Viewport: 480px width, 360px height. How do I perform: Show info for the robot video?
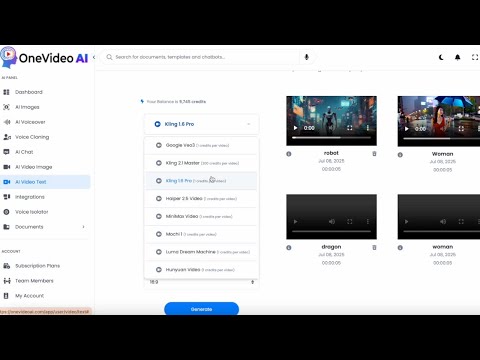[x=289, y=154]
